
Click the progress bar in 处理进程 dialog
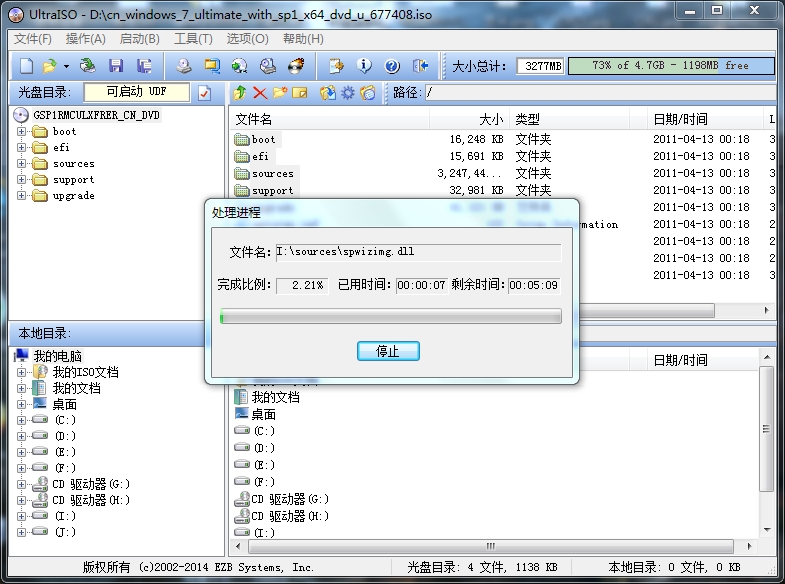click(x=390, y=316)
